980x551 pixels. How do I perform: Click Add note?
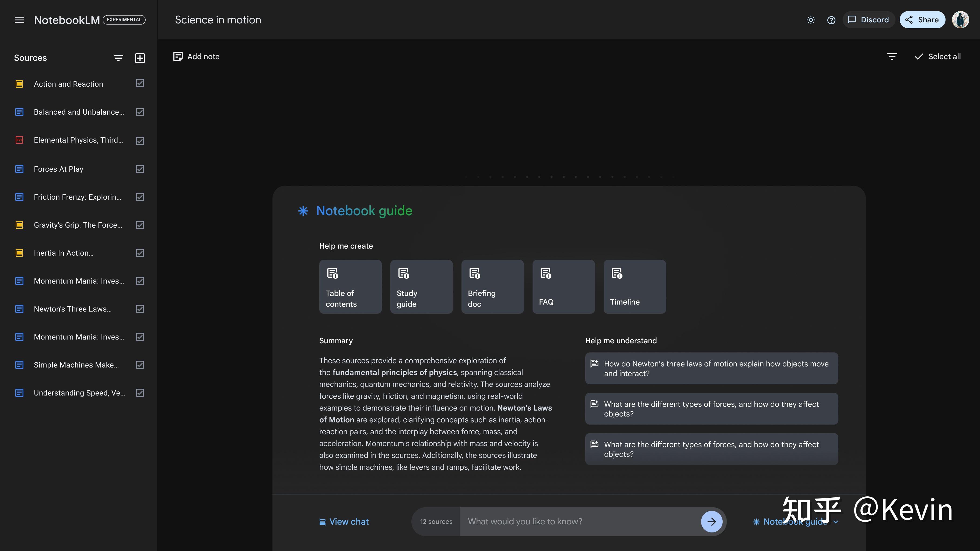click(196, 57)
